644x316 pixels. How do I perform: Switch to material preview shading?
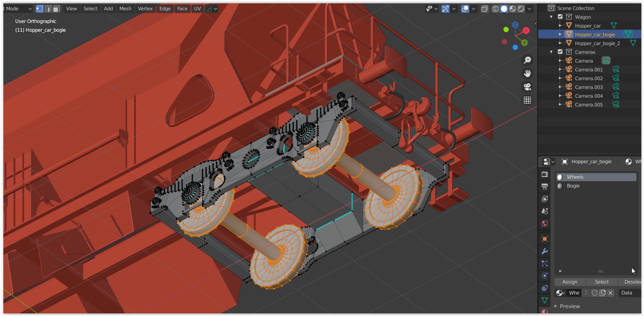point(512,9)
